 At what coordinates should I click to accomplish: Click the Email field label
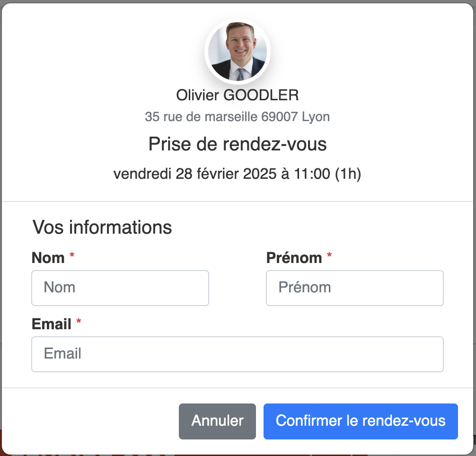pos(52,324)
